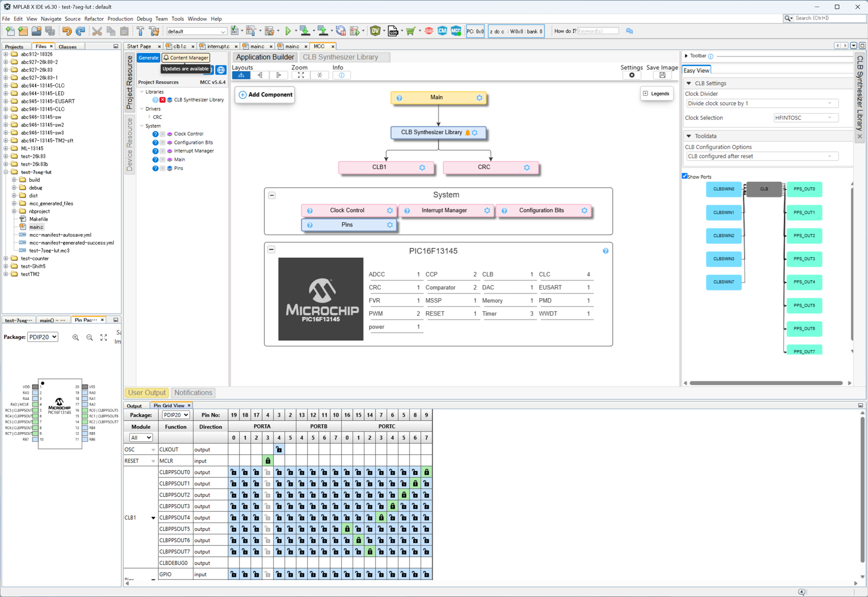Open Settings gear in Application Builder
Screen dimensions: 868x597
(x=632, y=75)
